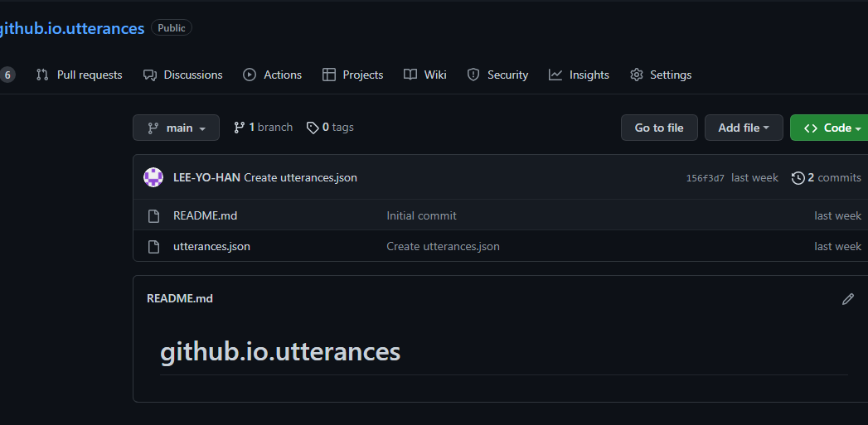View the 0 tags link
Screen dimensions: 868x425
click(330, 128)
